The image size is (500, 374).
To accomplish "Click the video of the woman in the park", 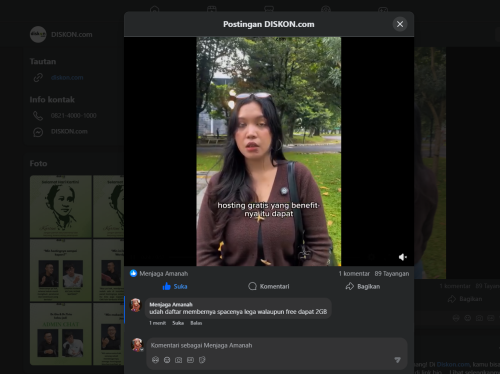I will pos(269,151).
